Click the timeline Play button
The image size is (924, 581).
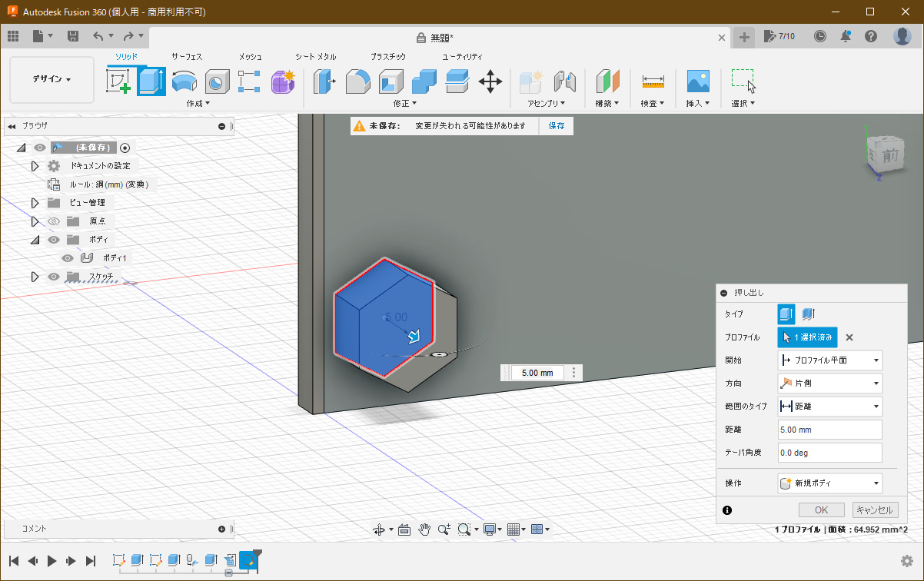point(52,561)
